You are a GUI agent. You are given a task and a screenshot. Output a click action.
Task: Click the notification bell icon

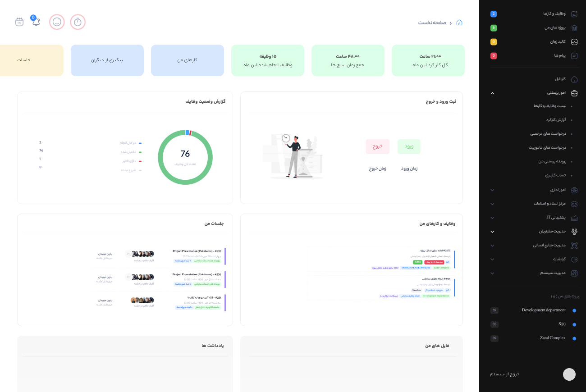36,22
